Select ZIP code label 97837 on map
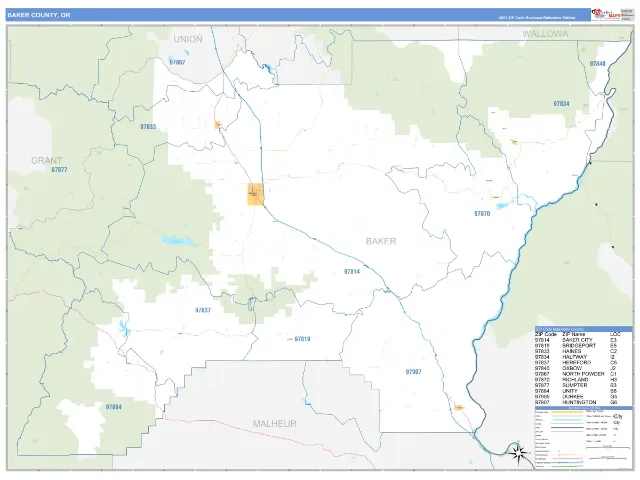The width and height of the screenshot is (640, 480). pyautogui.click(x=203, y=310)
